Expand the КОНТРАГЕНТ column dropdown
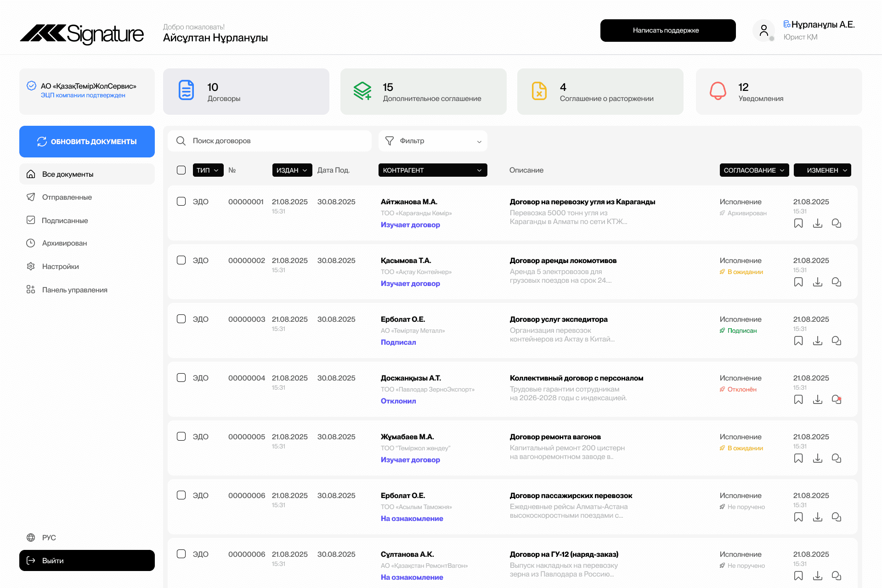This screenshot has height=588, width=882. coord(432,170)
